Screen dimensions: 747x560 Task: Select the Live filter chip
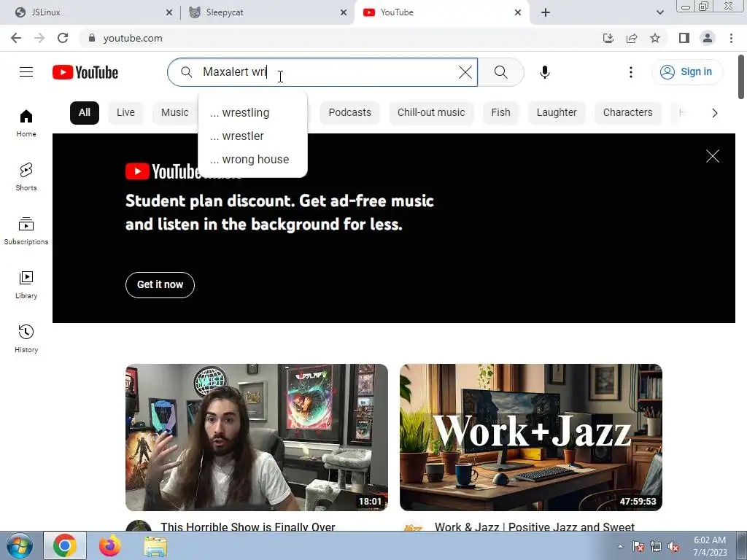125,113
